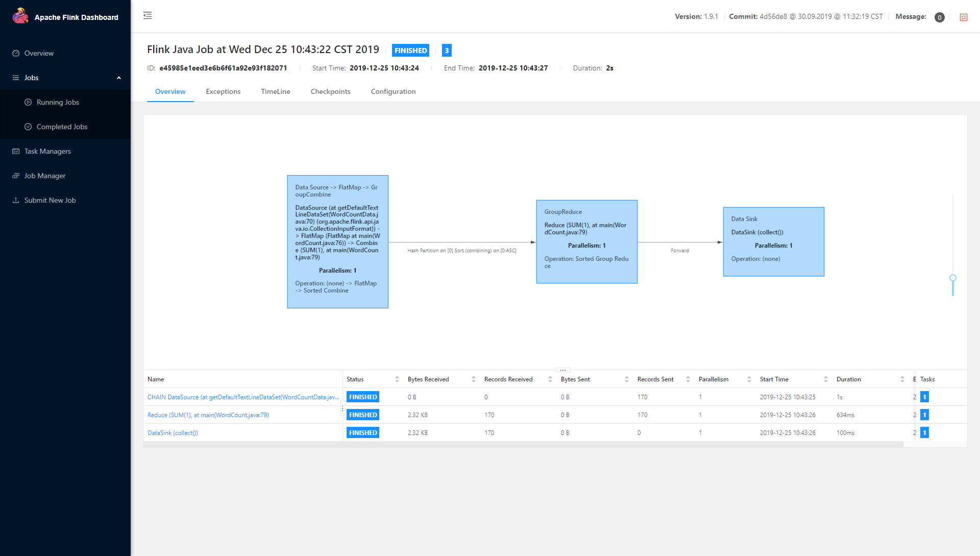Go to Completed Jobs list
Screen dimensions: 980x556
(62, 127)
